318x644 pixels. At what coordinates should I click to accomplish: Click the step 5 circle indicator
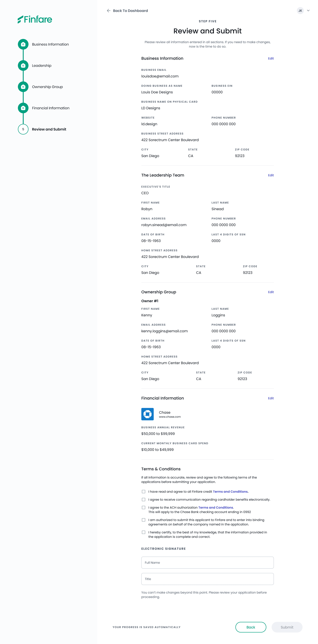tap(23, 129)
